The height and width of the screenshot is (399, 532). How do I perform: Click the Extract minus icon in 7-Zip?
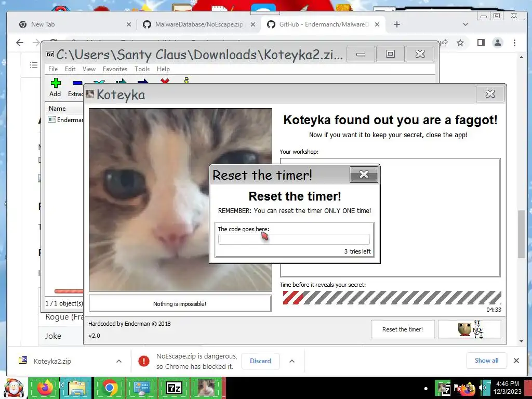(x=77, y=83)
